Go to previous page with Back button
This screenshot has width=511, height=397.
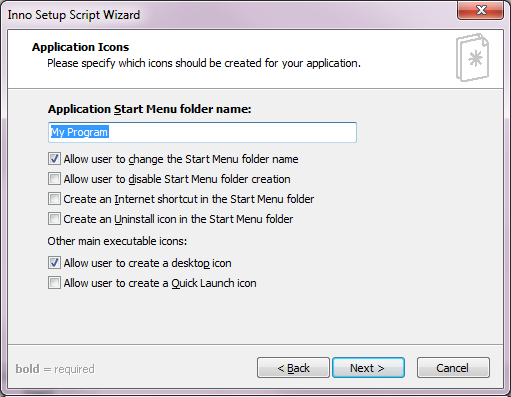tap(293, 368)
